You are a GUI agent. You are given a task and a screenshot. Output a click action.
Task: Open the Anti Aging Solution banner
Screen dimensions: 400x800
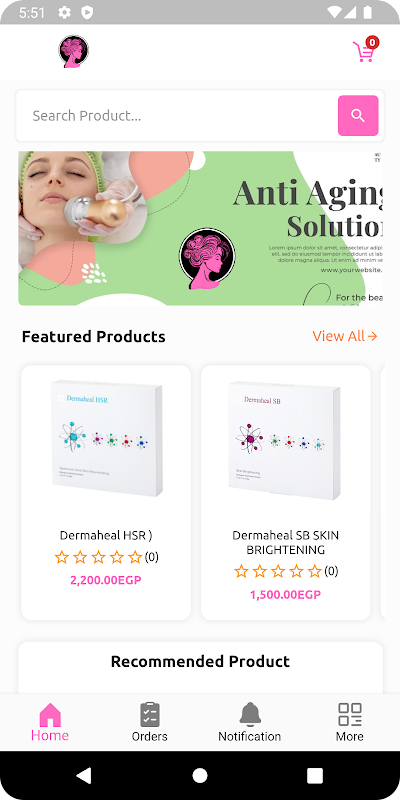(x=201, y=228)
